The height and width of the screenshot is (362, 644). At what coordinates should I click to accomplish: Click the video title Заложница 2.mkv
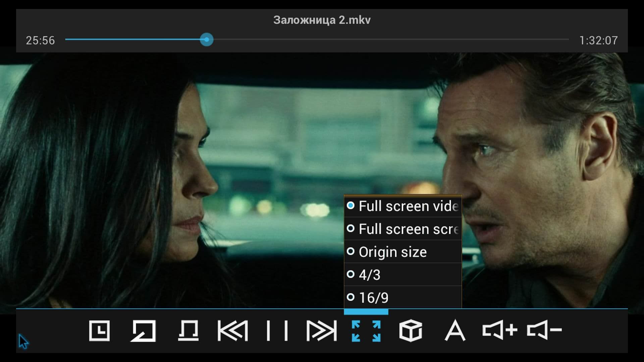[x=322, y=20]
